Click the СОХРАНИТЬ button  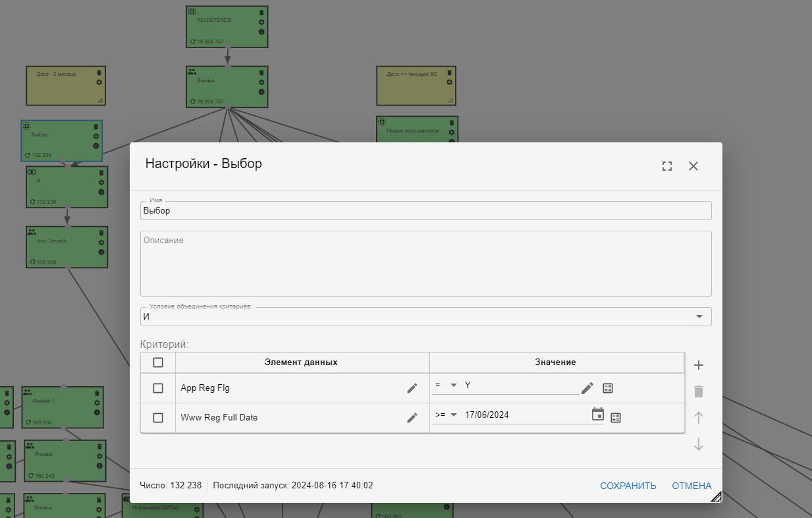pos(628,486)
